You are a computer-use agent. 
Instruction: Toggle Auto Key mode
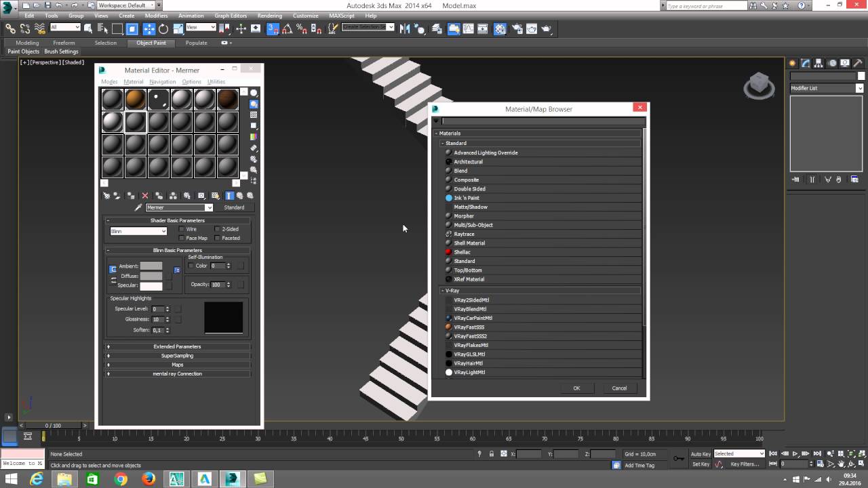pos(701,453)
